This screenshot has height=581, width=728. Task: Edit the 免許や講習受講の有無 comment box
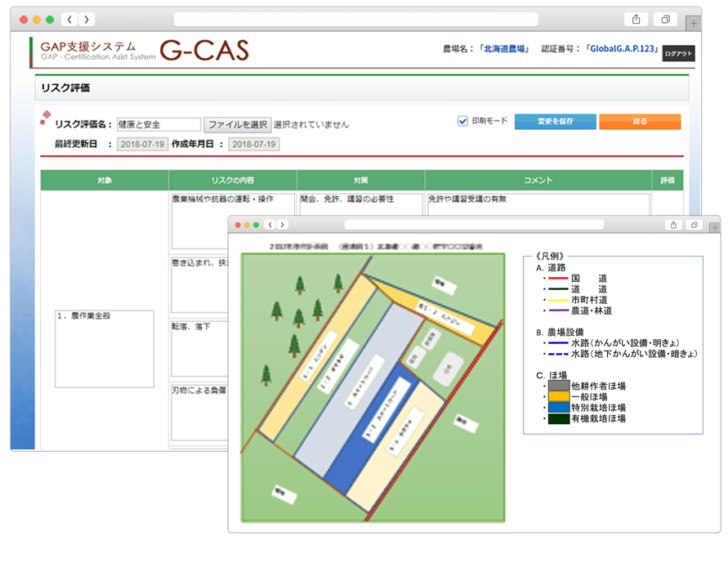[538, 204]
